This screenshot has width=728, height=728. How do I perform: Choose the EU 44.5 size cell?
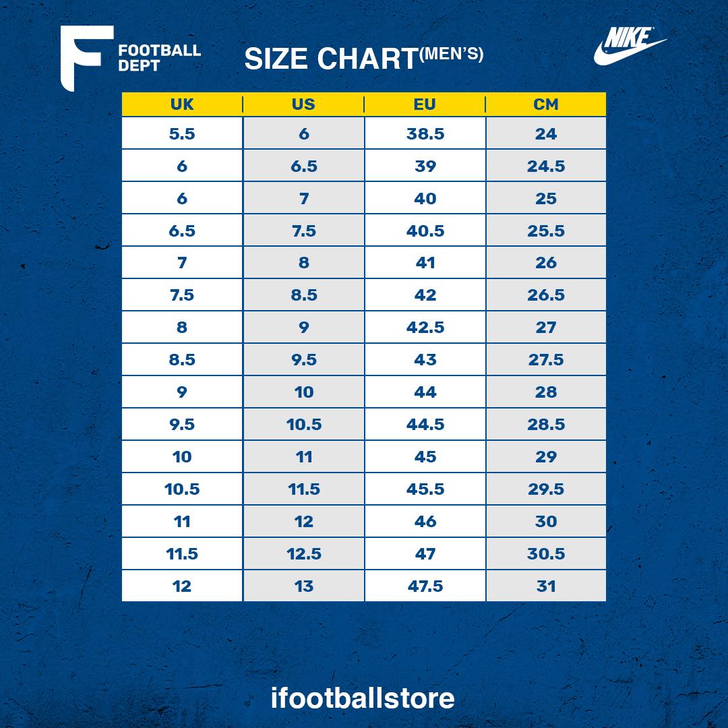425,425
